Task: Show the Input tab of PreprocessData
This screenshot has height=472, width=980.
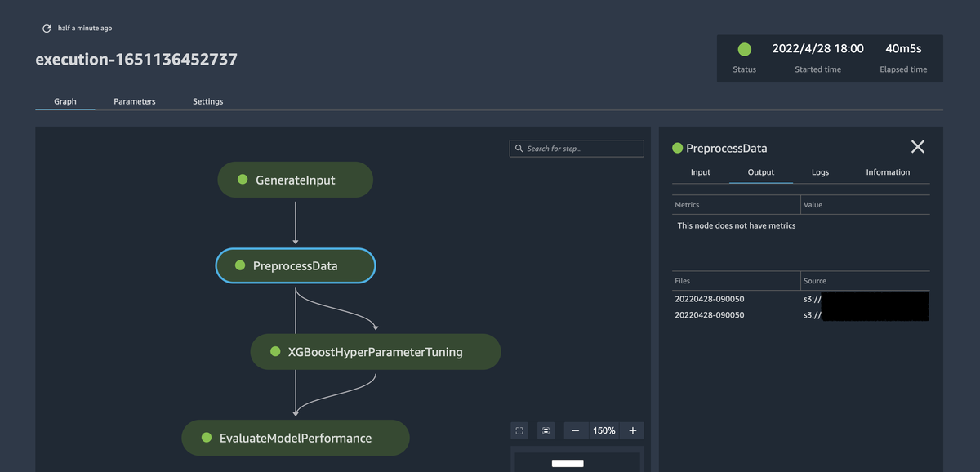Action: pos(701,172)
